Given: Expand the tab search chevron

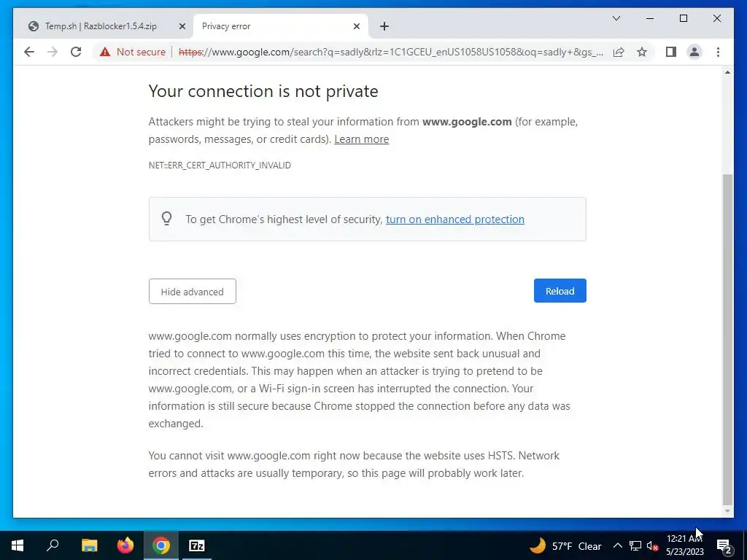Looking at the screenshot, I should 616,18.
